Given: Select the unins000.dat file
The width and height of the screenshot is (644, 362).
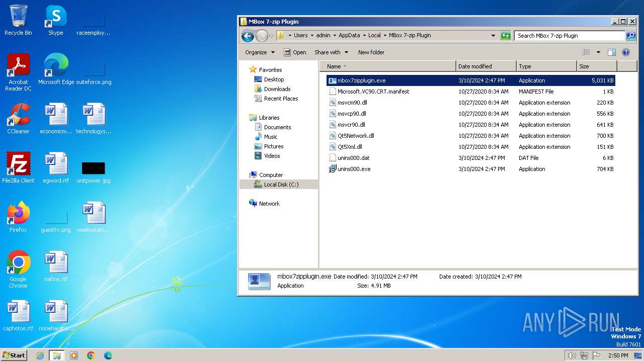Looking at the screenshot, I should (x=353, y=158).
